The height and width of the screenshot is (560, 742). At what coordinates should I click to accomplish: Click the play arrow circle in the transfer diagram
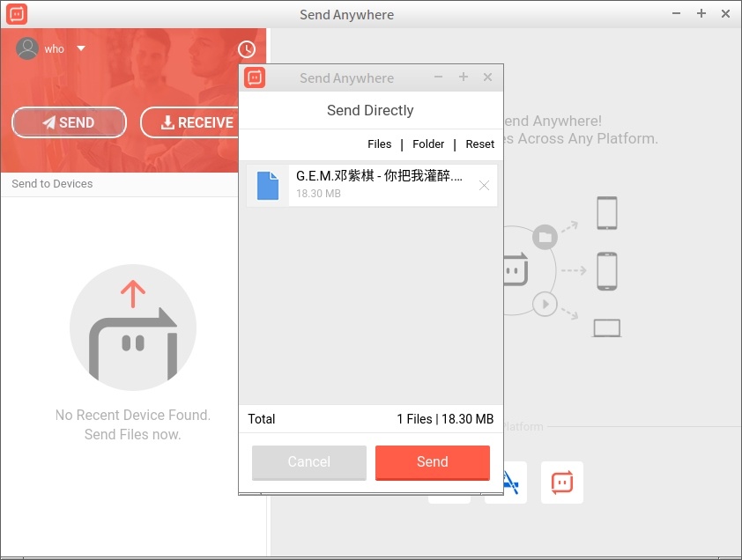click(545, 304)
